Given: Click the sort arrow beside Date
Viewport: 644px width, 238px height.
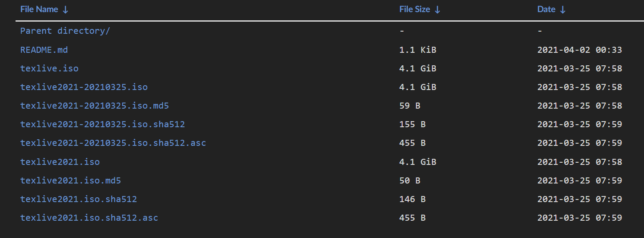Looking at the screenshot, I should (562, 10).
